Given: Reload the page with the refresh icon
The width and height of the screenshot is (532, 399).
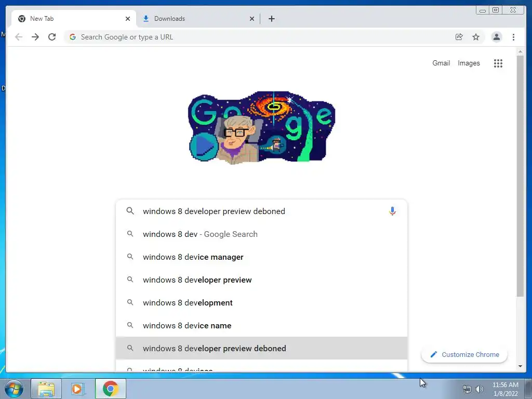Looking at the screenshot, I should click(52, 37).
